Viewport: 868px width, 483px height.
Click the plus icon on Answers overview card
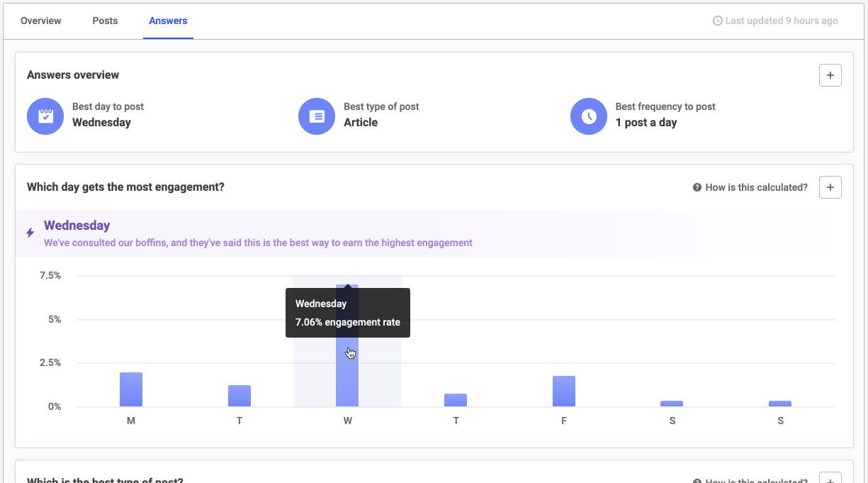tap(830, 74)
